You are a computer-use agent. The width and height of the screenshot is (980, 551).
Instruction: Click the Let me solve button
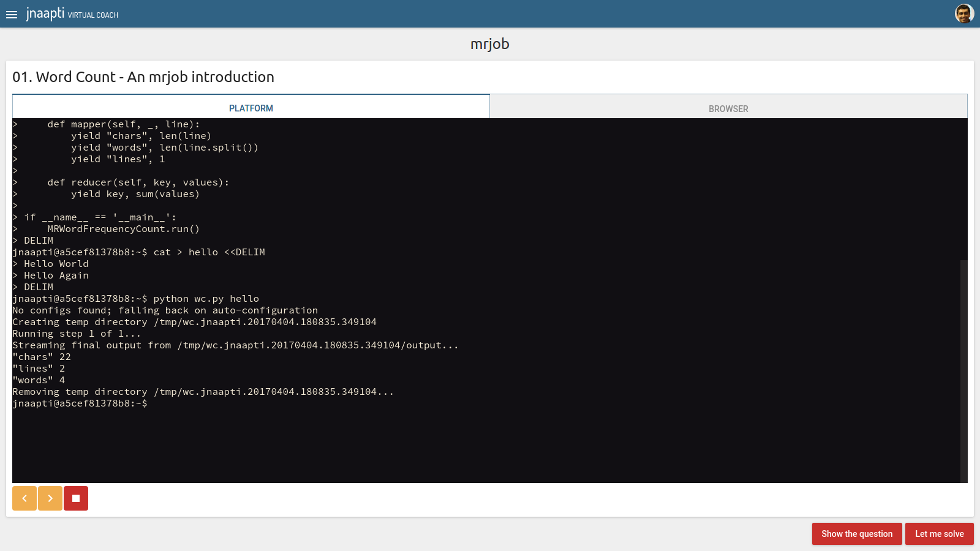pos(940,534)
